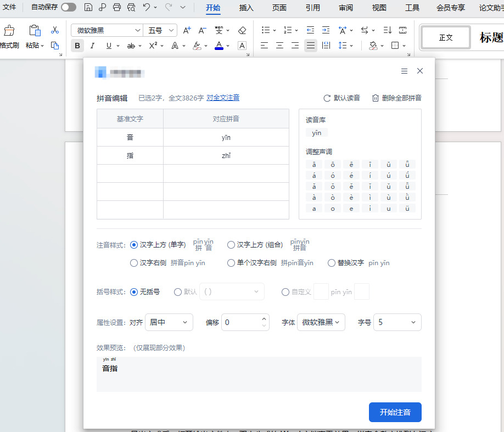Open the dialog's hamburger menu icon
Screen dimensions: 504x432
[405, 71]
